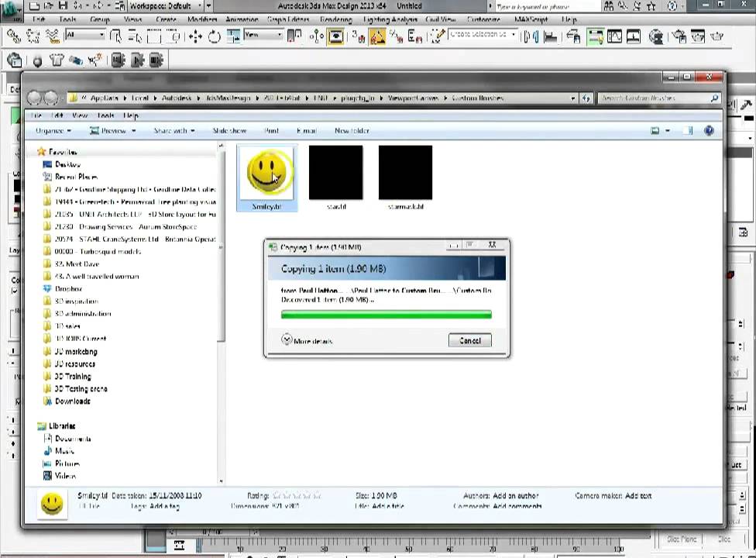This screenshot has height=558, width=756.
Task: Open the MAXScript menu
Action: (x=531, y=20)
